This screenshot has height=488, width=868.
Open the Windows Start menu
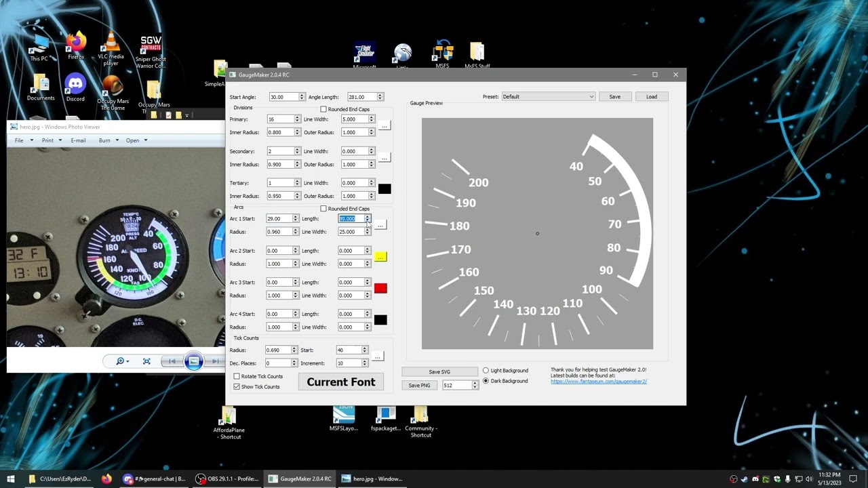point(11,479)
